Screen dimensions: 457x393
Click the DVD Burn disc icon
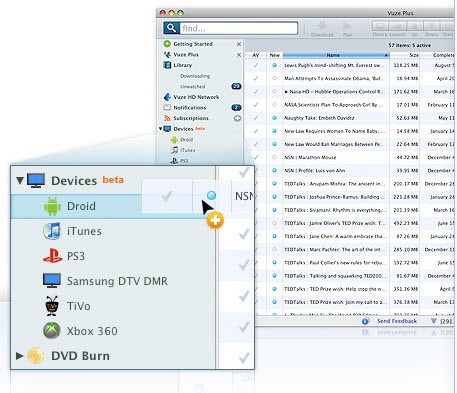click(35, 356)
